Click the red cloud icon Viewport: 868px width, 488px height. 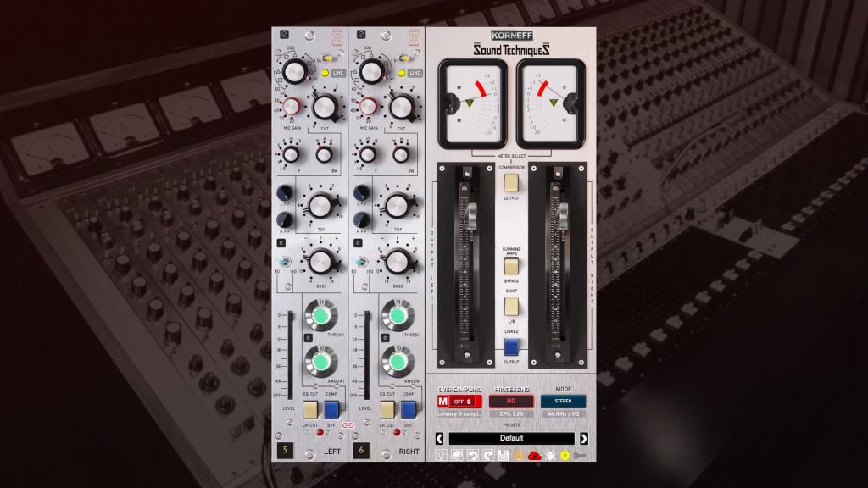coord(534,455)
